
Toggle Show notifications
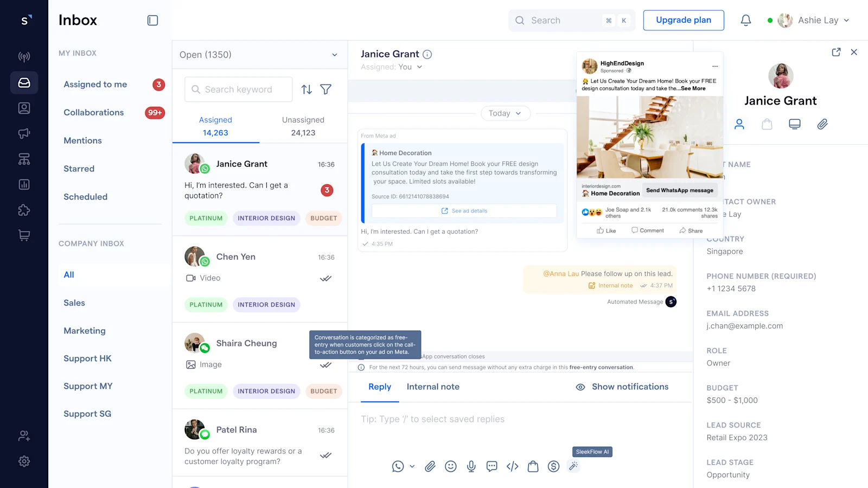click(x=622, y=387)
